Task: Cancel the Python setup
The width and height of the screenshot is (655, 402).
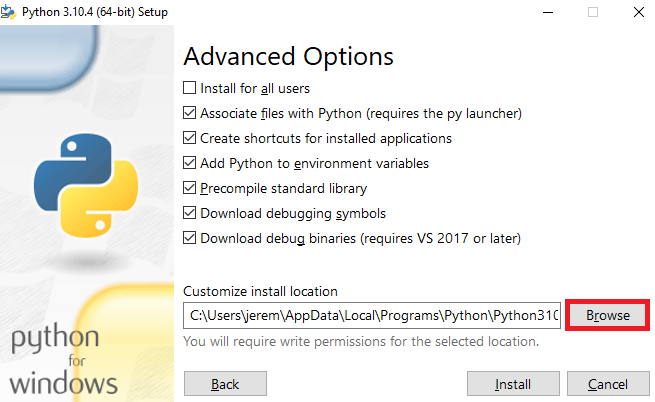Action: 608,384
